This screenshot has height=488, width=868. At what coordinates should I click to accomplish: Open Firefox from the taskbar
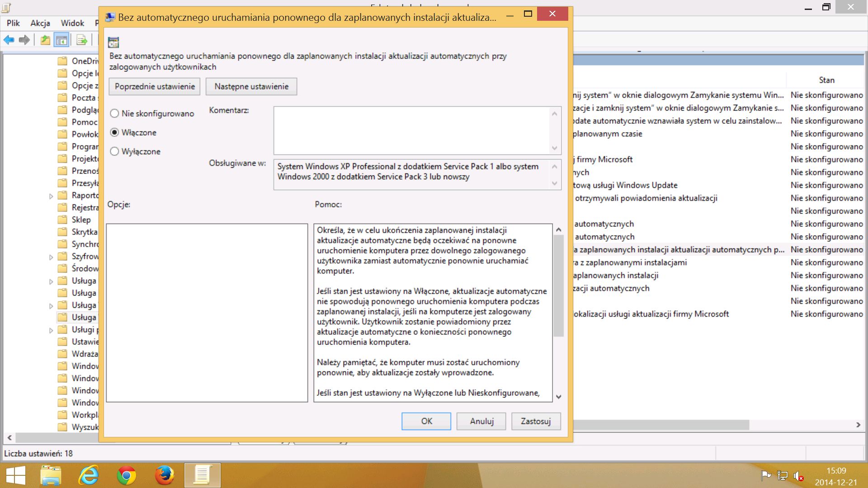coord(164,475)
